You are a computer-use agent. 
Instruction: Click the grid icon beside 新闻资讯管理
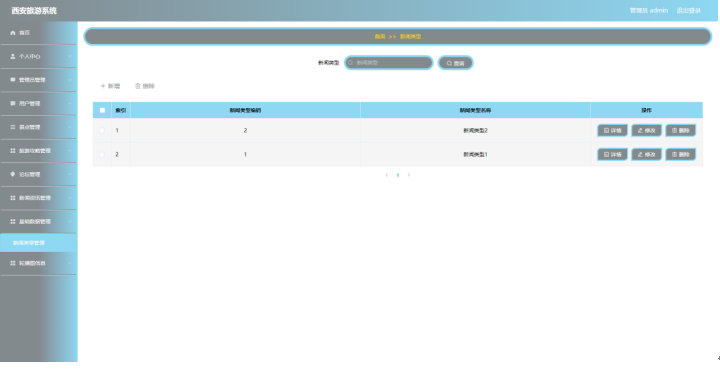pos(13,198)
